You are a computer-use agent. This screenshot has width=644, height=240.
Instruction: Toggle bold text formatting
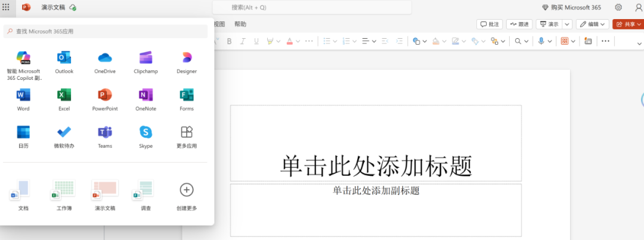click(x=228, y=41)
